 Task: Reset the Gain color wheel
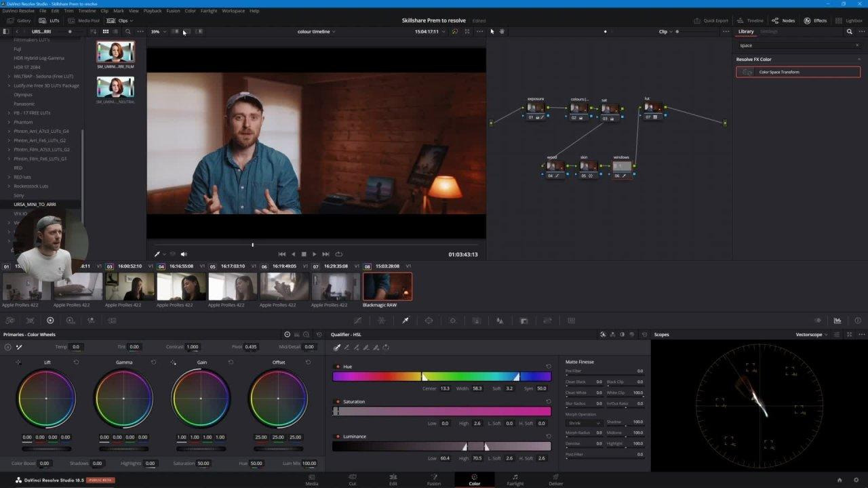tap(231, 363)
